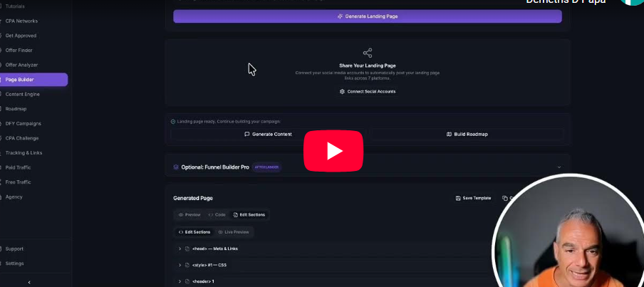Expand the header 1 section
The width and height of the screenshot is (644, 287).
coord(180,282)
